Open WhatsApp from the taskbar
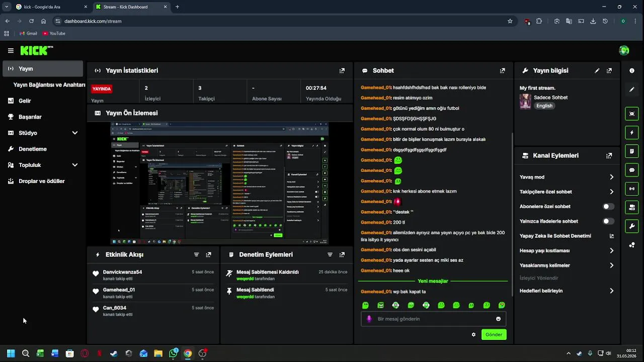644x362 pixels. pyautogui.click(x=173, y=353)
